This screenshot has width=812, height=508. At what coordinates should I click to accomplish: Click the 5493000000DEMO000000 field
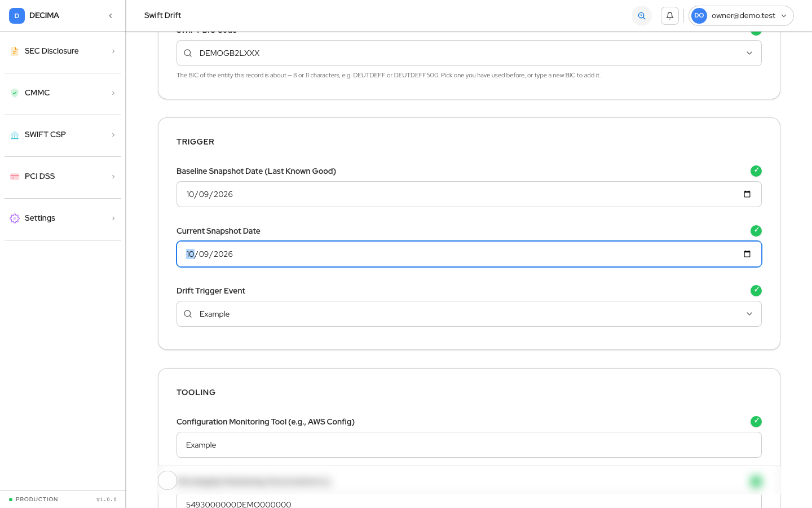click(469, 502)
